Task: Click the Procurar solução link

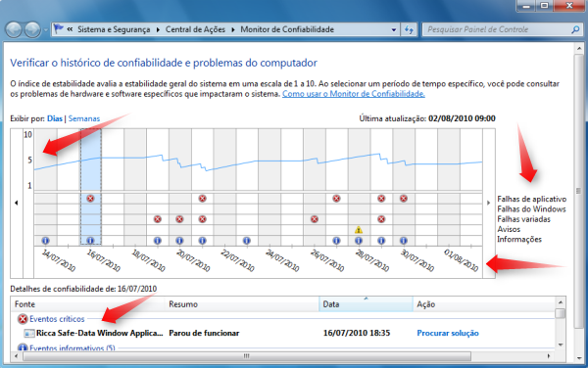Action: [x=448, y=333]
